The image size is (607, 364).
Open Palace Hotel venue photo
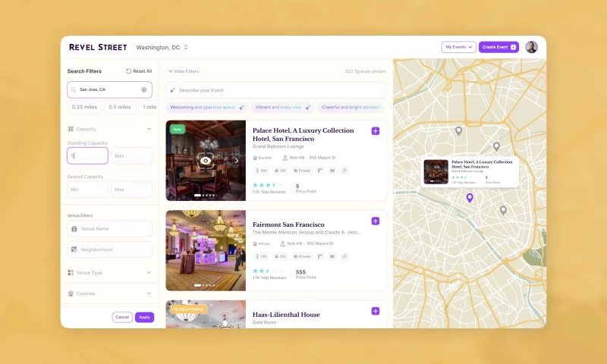(206, 161)
